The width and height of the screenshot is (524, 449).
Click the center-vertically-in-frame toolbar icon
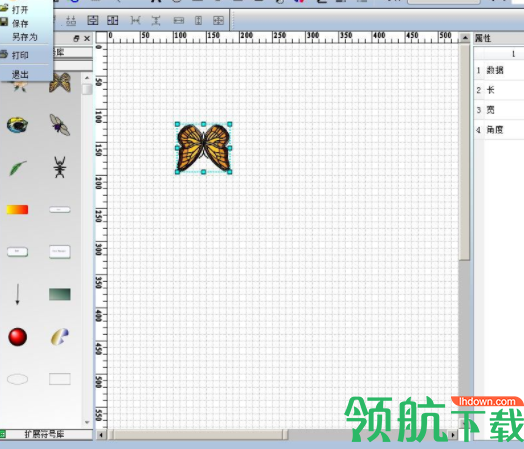click(x=93, y=20)
